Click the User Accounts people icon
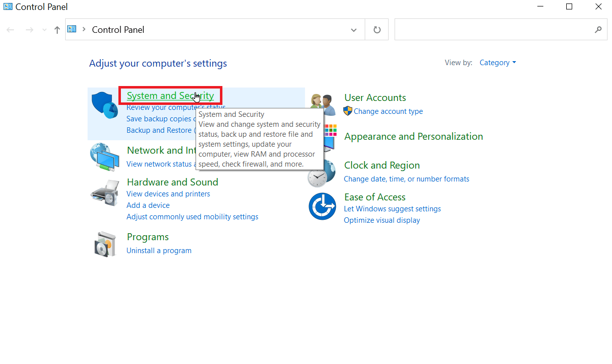This screenshot has height=364, width=612. point(322,104)
